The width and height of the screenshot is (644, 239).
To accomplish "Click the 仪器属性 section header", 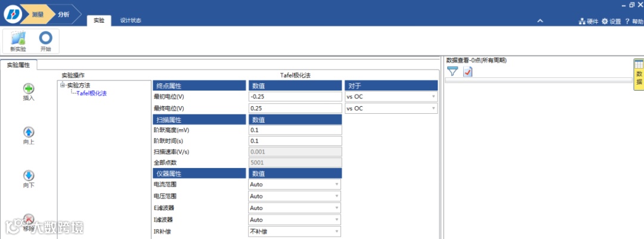I will [x=200, y=173].
